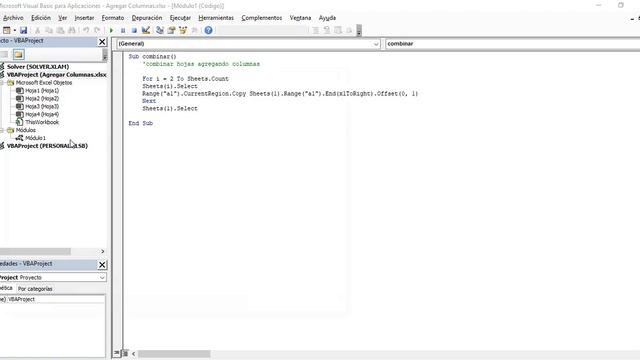
Task: Toggle Design Mode icon
Action: pyautogui.click(x=146, y=30)
